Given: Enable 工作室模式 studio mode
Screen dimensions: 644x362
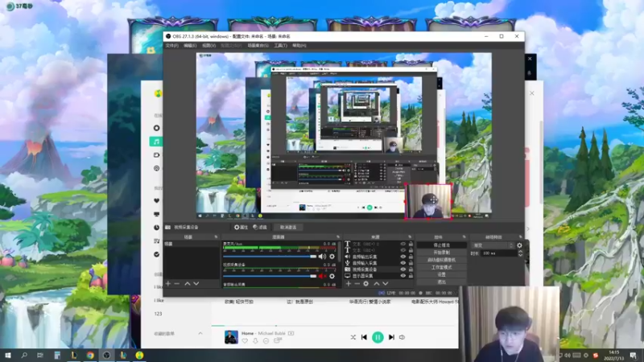Looking at the screenshot, I should click(441, 267).
